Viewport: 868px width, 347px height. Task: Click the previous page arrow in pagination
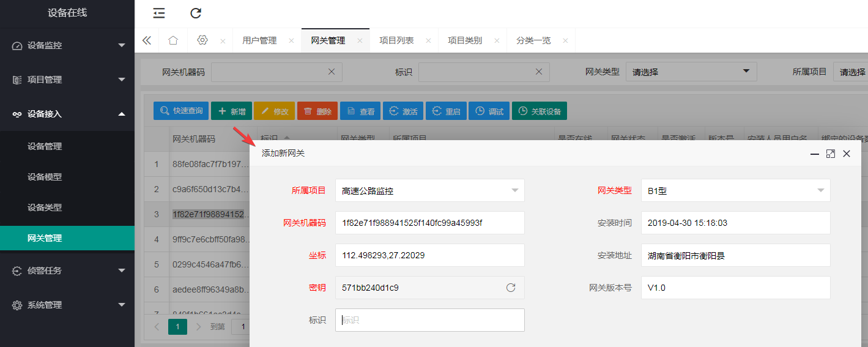coord(157,327)
